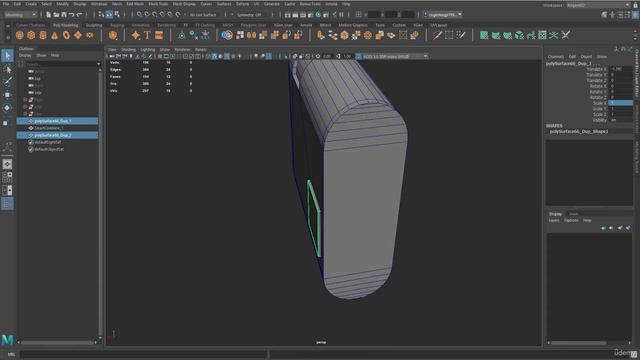Viewport: 640px width, 360px height.
Task: Click the first green UV shelf icon
Action: coord(484,35)
